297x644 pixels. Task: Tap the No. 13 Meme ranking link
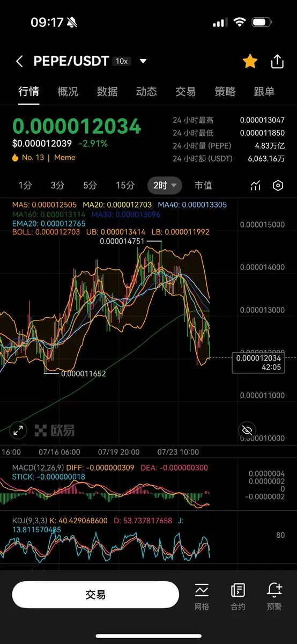(x=44, y=158)
